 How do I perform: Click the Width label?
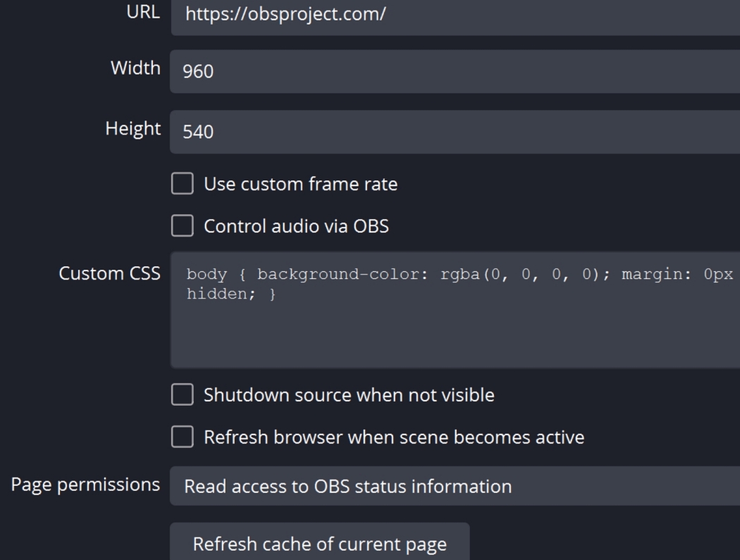[135, 68]
